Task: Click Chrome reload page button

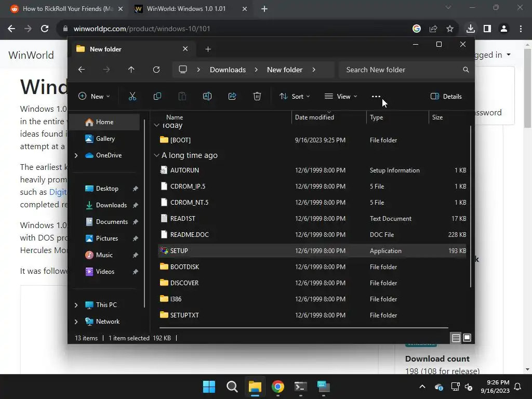Action: tap(45, 29)
